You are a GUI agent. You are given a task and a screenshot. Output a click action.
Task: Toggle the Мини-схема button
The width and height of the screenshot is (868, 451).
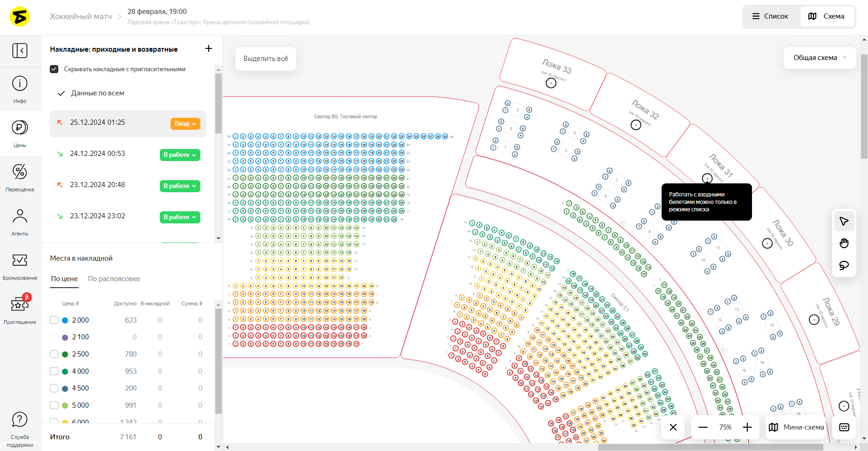[x=796, y=427]
